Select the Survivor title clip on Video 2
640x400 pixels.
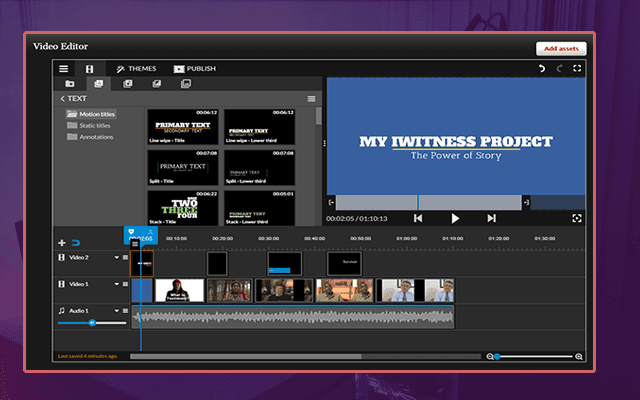pos(344,264)
